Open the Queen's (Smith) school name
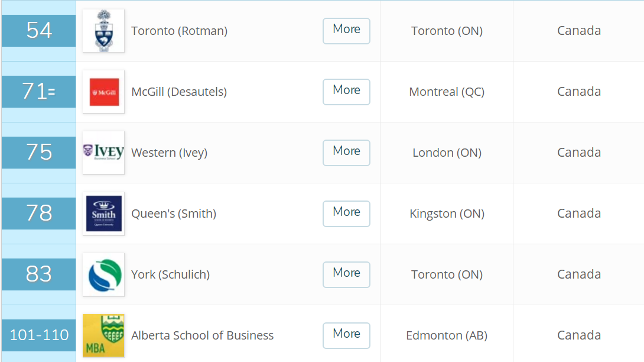The width and height of the screenshot is (644, 362). click(174, 214)
